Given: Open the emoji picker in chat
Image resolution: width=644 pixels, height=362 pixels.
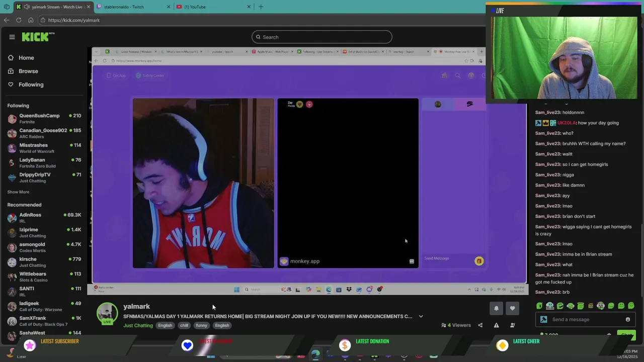Looking at the screenshot, I should (627, 320).
